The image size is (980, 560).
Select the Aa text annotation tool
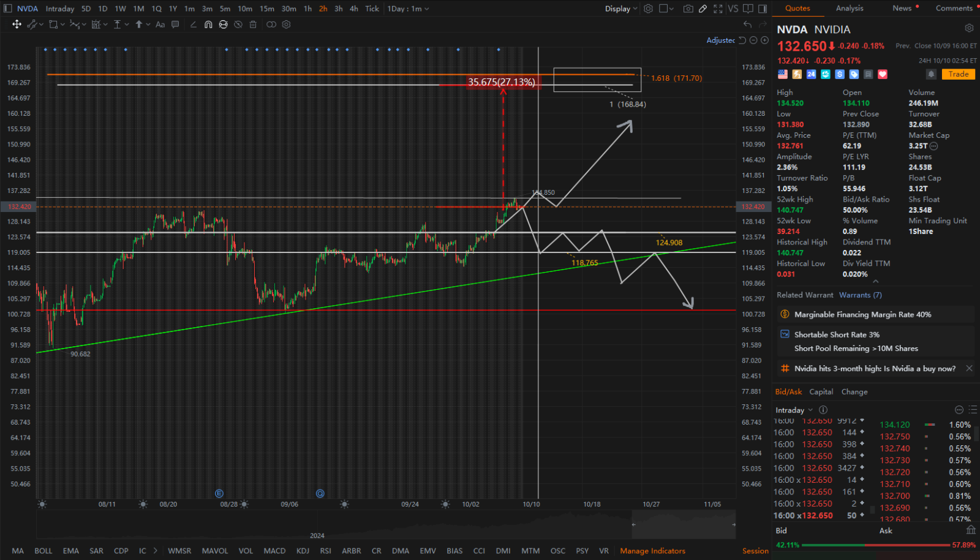click(160, 25)
